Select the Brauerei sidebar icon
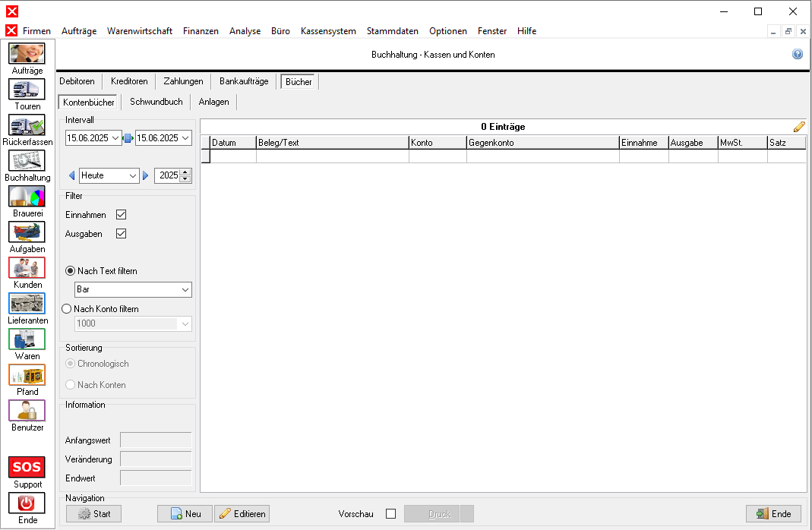Screen dimensions: 812x530 [27, 197]
